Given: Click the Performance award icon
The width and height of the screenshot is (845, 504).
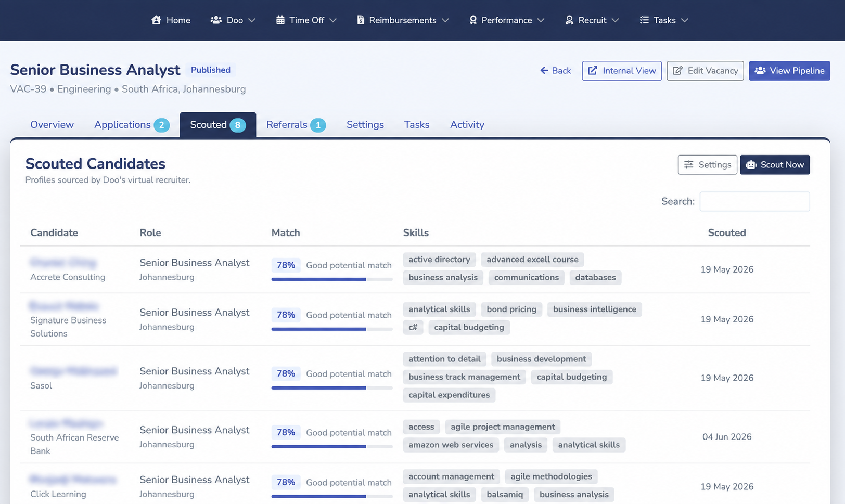Looking at the screenshot, I should point(473,20).
